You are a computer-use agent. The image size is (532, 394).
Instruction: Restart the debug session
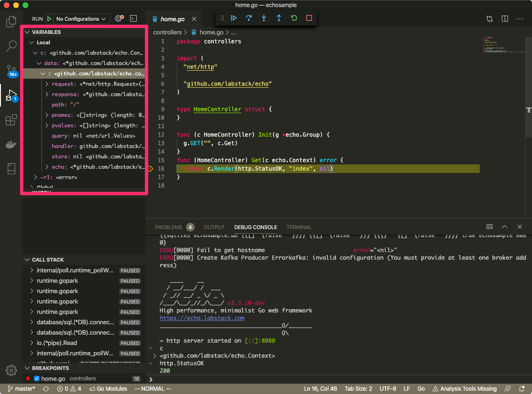pos(294,18)
